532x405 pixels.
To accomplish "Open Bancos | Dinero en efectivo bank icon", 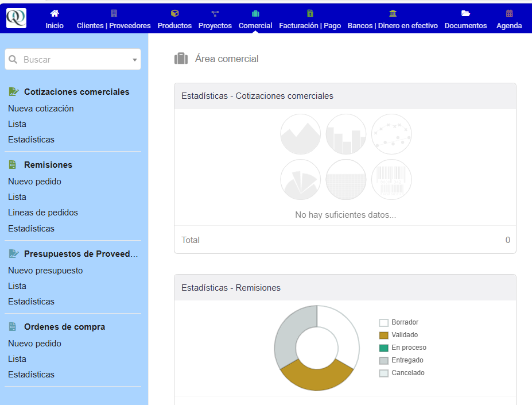I will point(393,13).
